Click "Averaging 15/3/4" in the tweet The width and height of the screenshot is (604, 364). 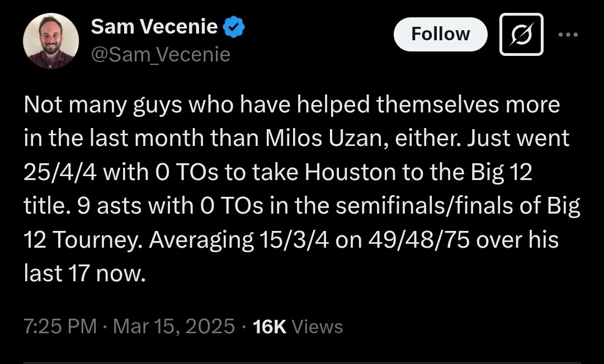(239, 240)
